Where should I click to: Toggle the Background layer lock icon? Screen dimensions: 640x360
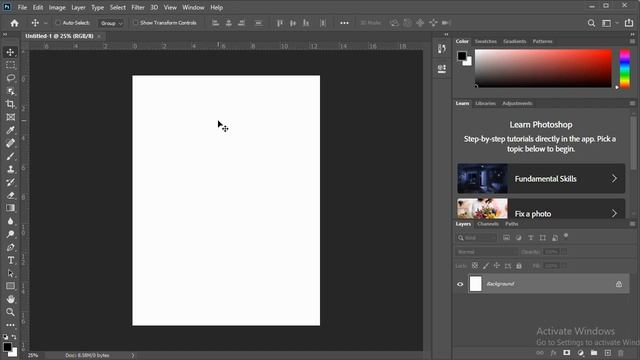(x=619, y=284)
